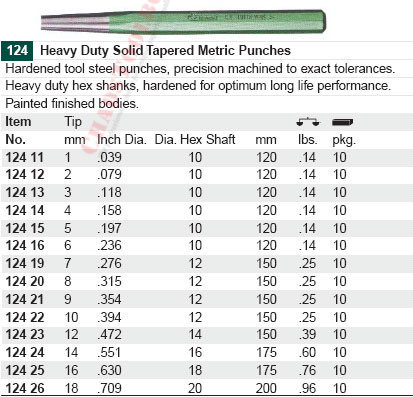Click the .039 inch diameter value
This screenshot has width=413, height=397.
click(x=109, y=157)
